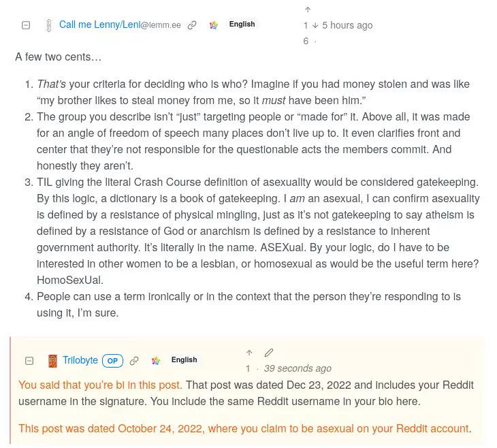Image resolution: width=497 pixels, height=448 pixels.
Task: Click fediverse icon on Trilobyte's reply
Action: click(156, 361)
